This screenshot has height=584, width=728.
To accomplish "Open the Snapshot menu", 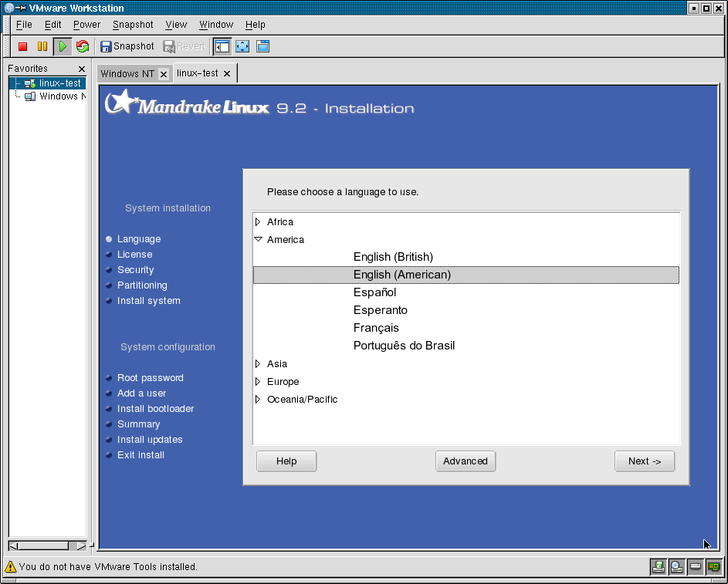I will (133, 25).
